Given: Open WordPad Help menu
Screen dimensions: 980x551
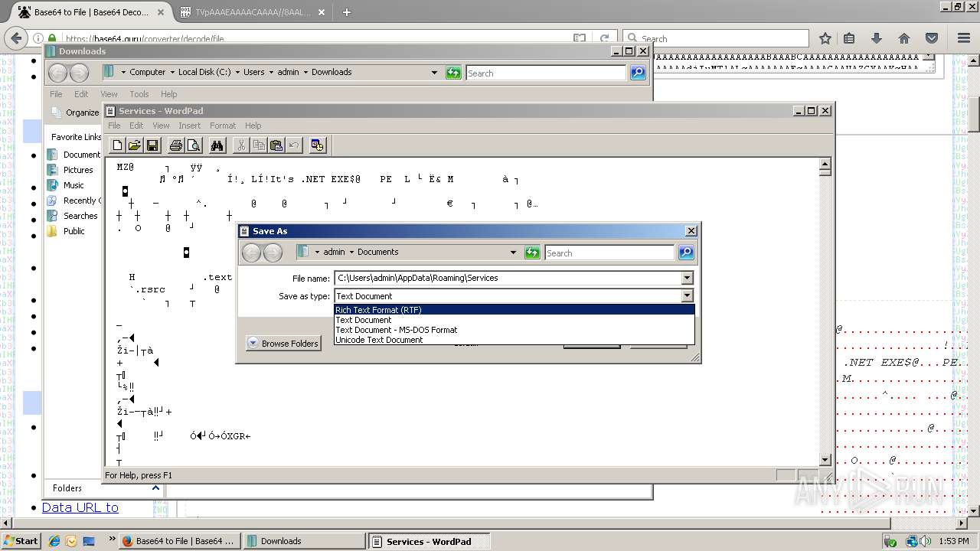Looking at the screenshot, I should (x=253, y=126).
